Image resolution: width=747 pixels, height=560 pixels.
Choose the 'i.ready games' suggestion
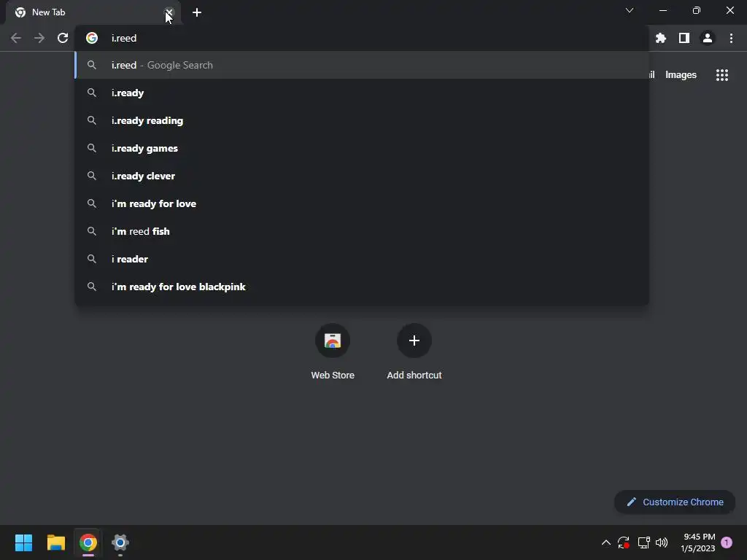tap(362, 148)
